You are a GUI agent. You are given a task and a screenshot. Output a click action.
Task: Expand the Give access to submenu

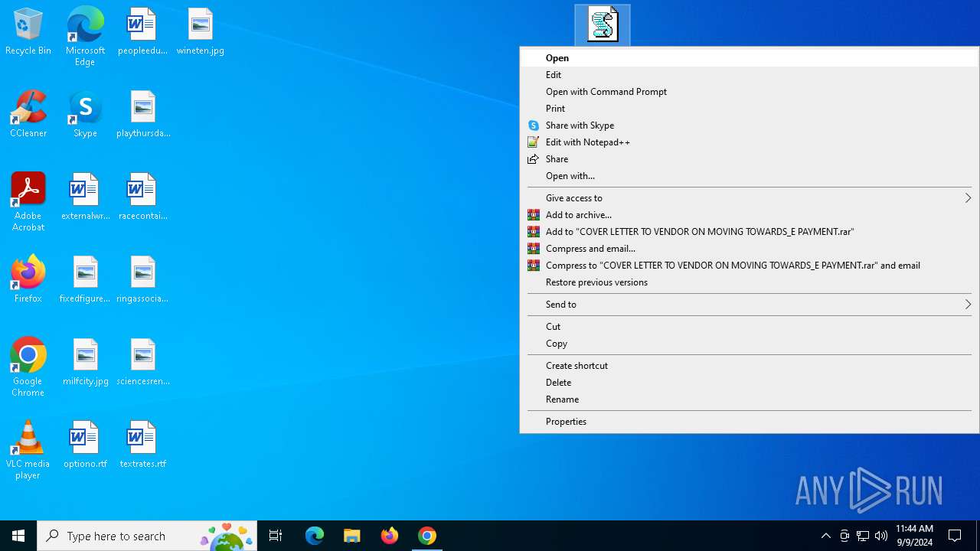[x=750, y=198]
